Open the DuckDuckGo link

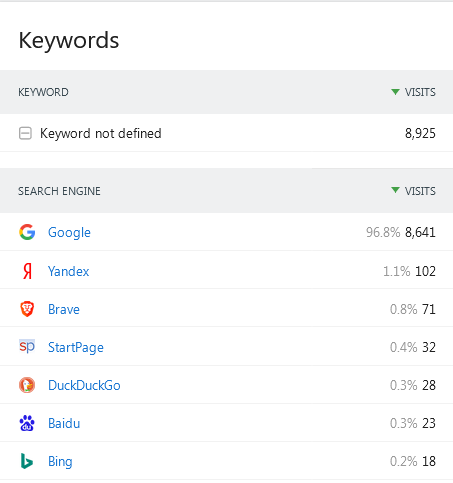[84, 385]
